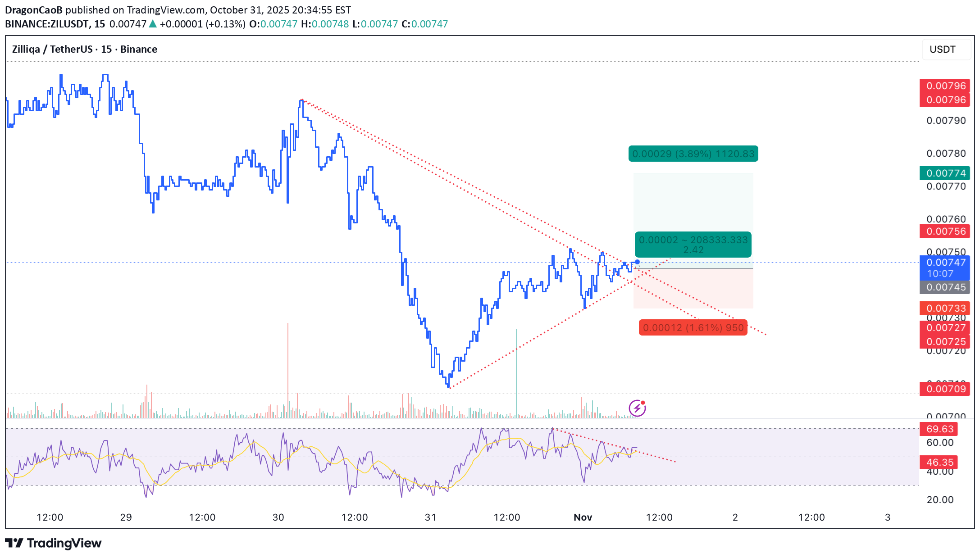
Task: Click the blue current price dot marker
Action: [x=637, y=262]
